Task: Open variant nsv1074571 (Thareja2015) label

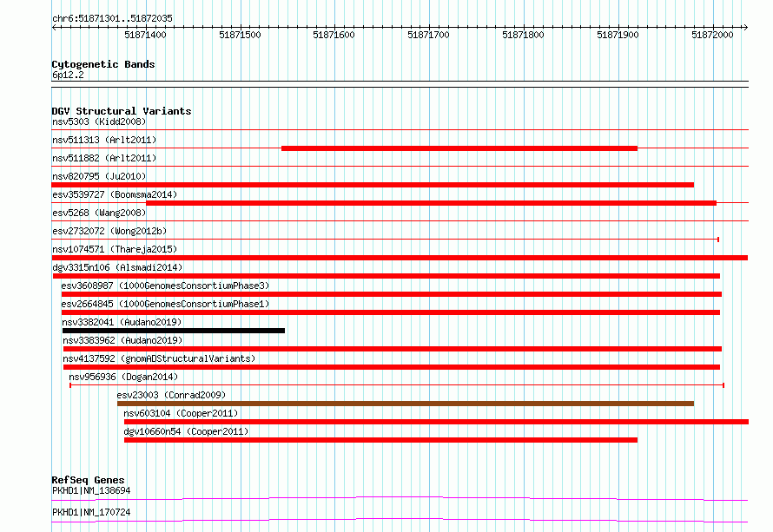Action: 115,249
